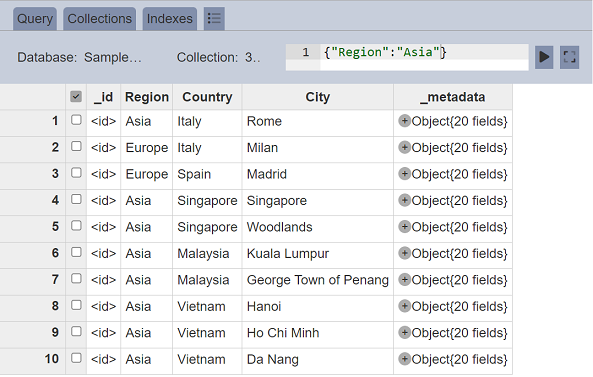Check the checkbox for row 4 Singapore
The image size is (593, 377).
click(76, 200)
